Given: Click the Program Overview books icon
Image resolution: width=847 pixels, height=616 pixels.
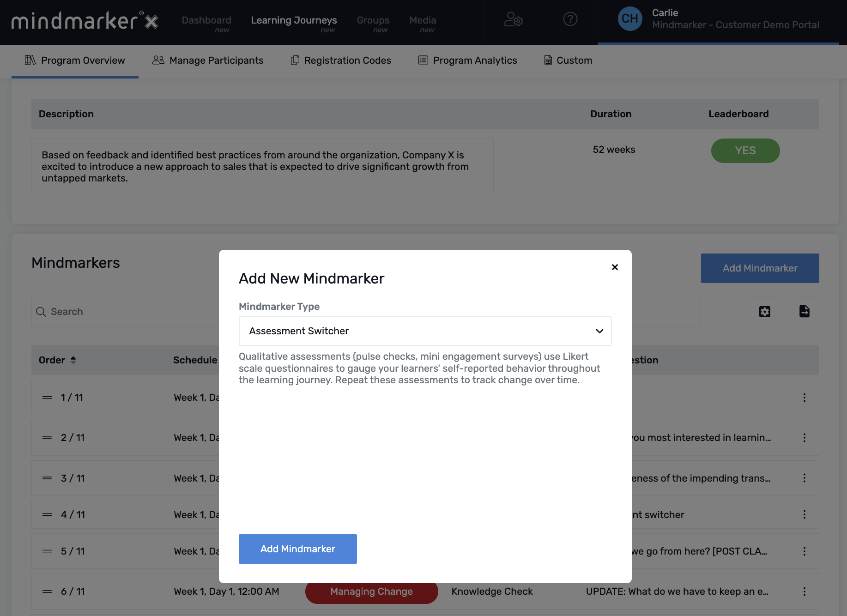Looking at the screenshot, I should tap(30, 60).
